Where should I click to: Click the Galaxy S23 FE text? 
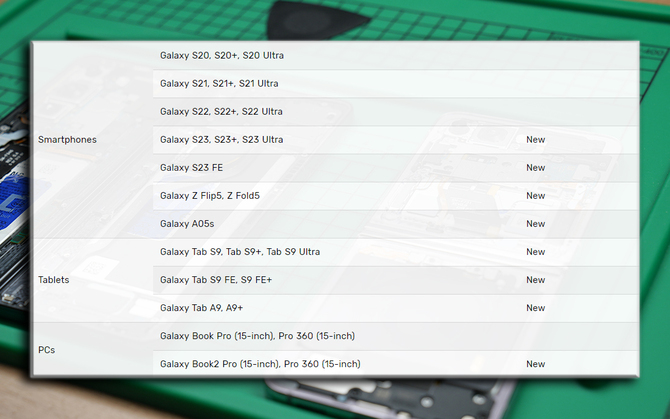[x=191, y=168]
